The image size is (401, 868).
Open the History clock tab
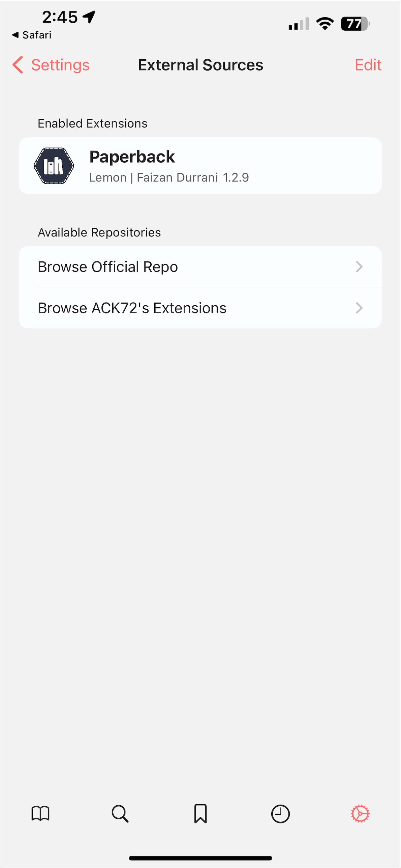click(280, 814)
